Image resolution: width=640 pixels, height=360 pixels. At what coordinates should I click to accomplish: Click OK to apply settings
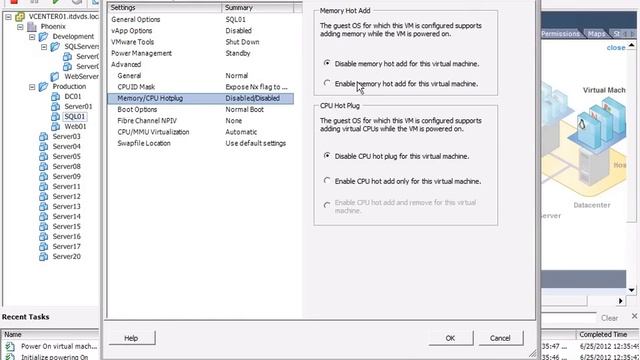pyautogui.click(x=451, y=338)
